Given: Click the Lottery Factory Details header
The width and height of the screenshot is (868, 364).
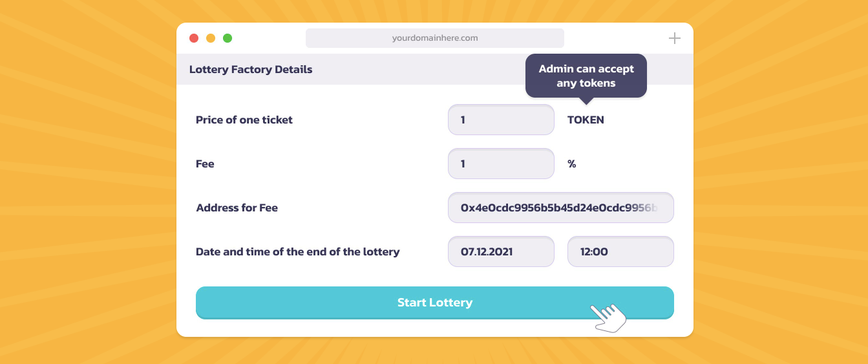Looking at the screenshot, I should (251, 69).
